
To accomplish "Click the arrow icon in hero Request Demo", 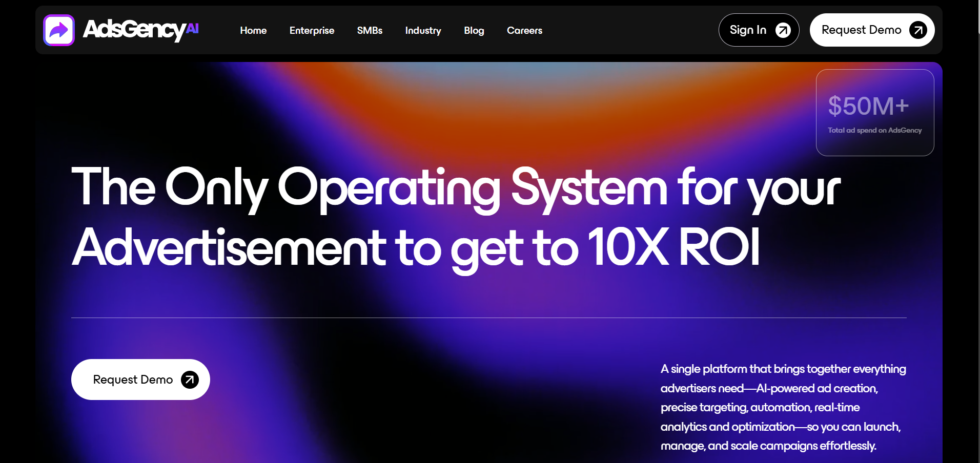I will point(190,380).
